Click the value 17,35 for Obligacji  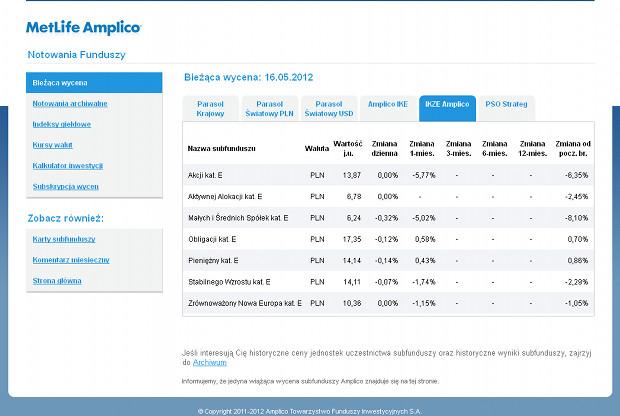(x=352, y=239)
